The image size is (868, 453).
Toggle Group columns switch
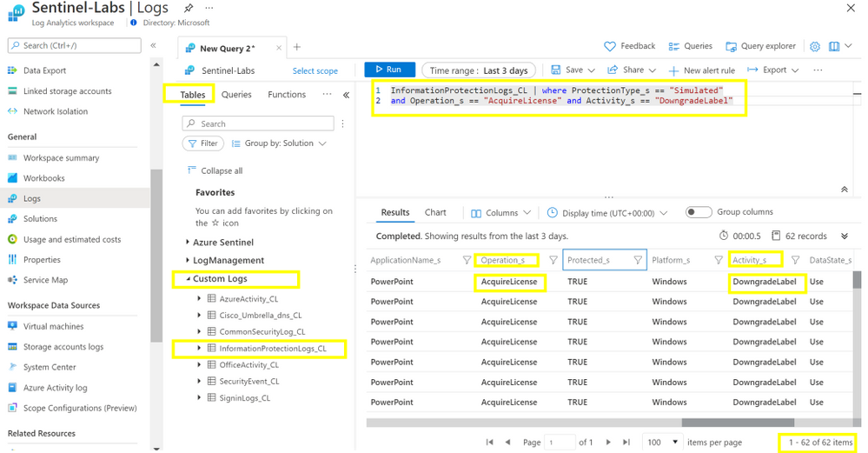coord(698,212)
